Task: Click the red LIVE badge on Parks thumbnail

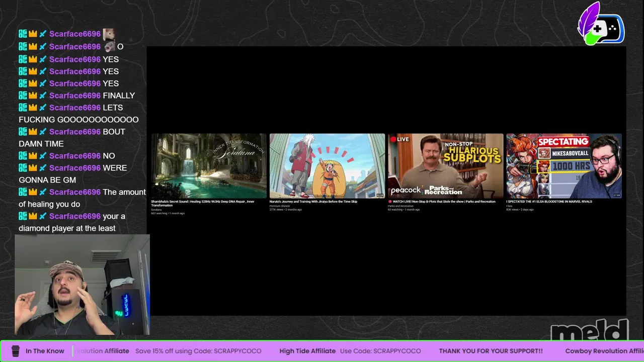Action: coord(399,139)
